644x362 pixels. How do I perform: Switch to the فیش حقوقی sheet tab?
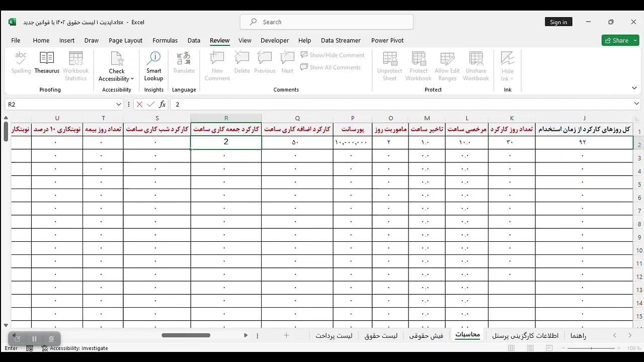click(426, 335)
